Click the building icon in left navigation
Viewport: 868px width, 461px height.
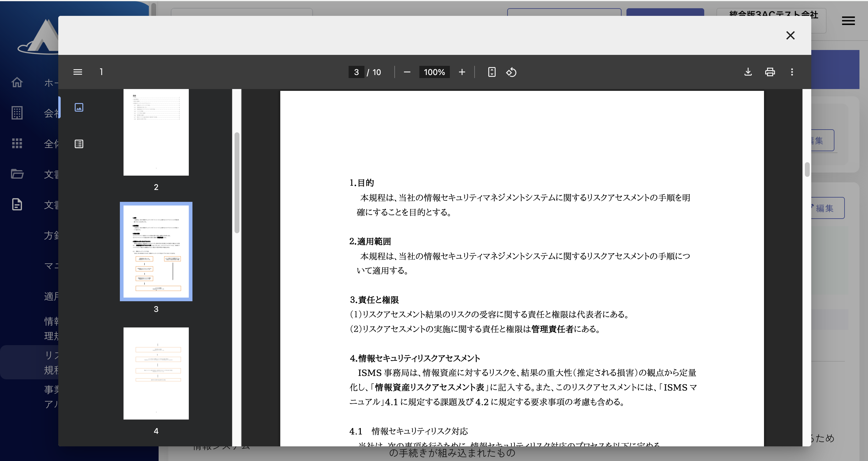coord(17,113)
